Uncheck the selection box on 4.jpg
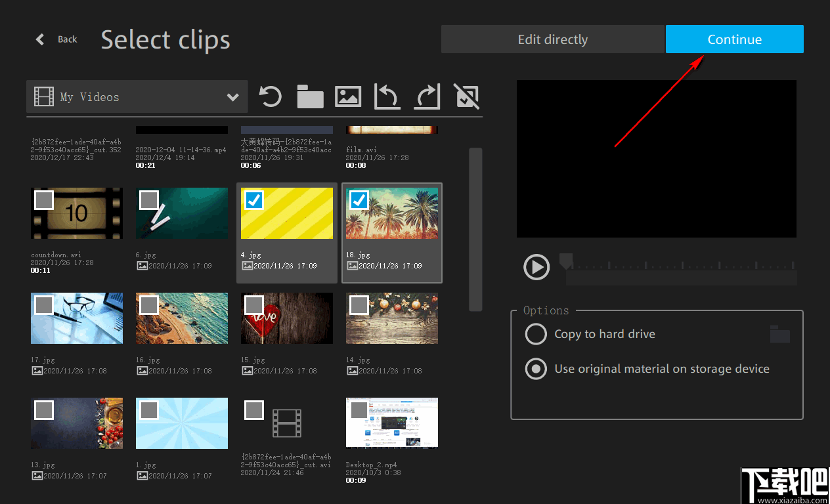Viewport: 830px width, 504px height. pyautogui.click(x=255, y=201)
